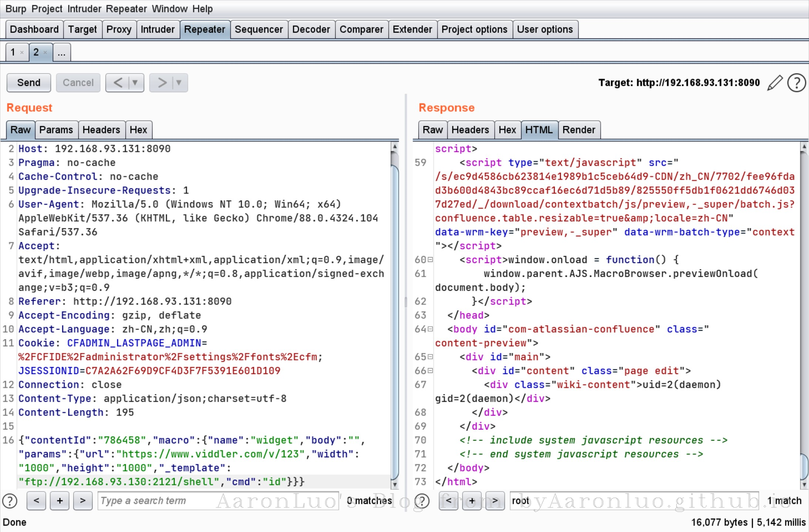Click the pencil icon to edit target

[775, 83]
